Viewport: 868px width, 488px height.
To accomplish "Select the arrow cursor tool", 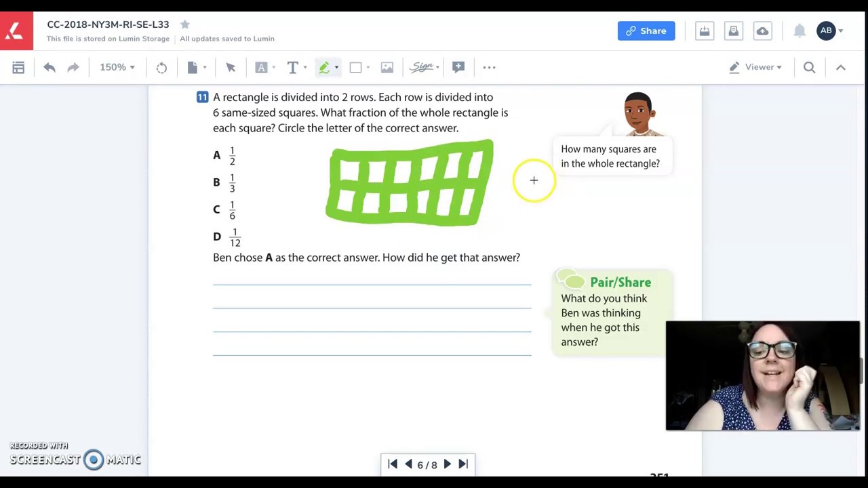I will tap(231, 67).
